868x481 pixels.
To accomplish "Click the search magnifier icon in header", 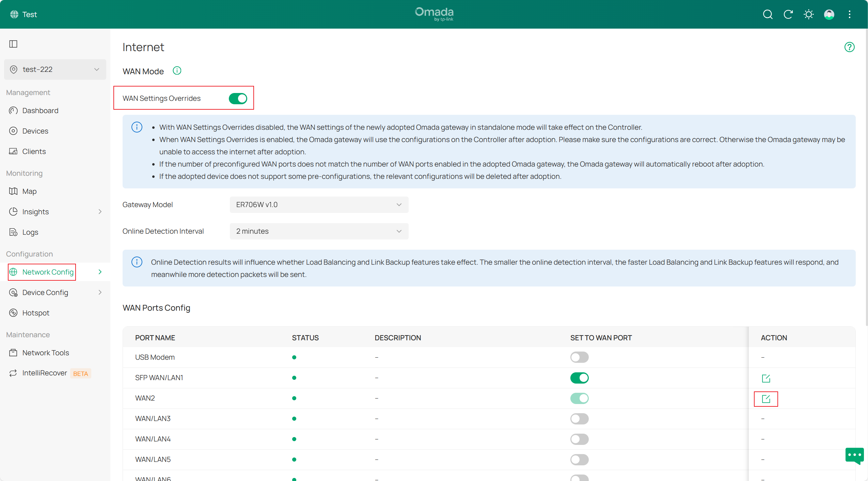I will click(x=768, y=14).
